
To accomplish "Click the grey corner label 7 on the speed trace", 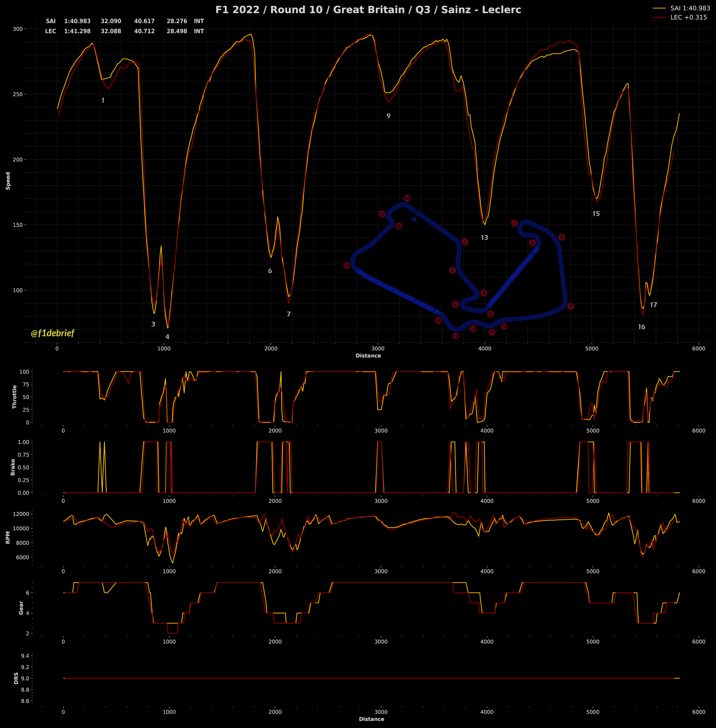I will (x=289, y=314).
